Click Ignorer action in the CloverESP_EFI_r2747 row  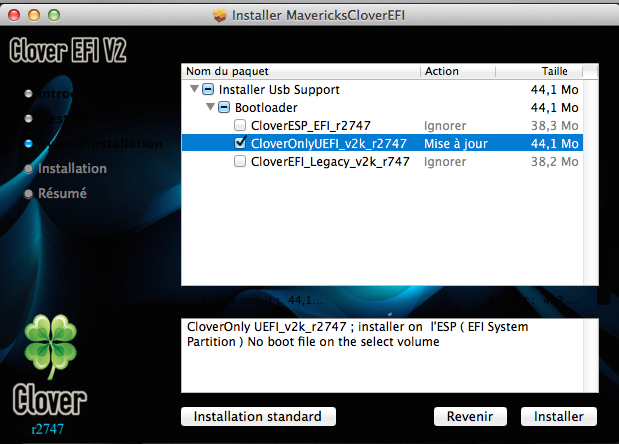pyautogui.click(x=445, y=126)
